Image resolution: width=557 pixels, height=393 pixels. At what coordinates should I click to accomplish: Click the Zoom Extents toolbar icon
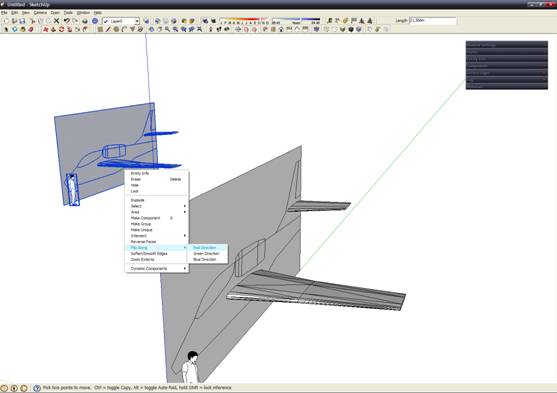[199, 29]
